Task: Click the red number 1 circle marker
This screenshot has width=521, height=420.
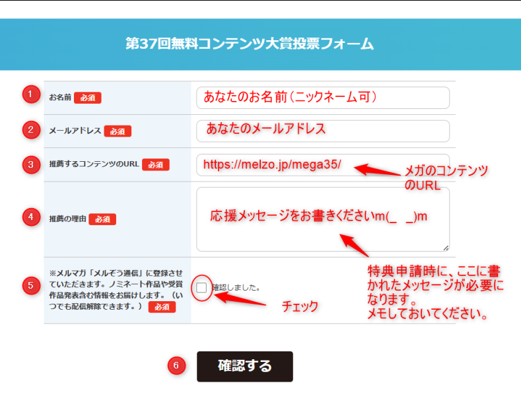Action: pos(30,94)
